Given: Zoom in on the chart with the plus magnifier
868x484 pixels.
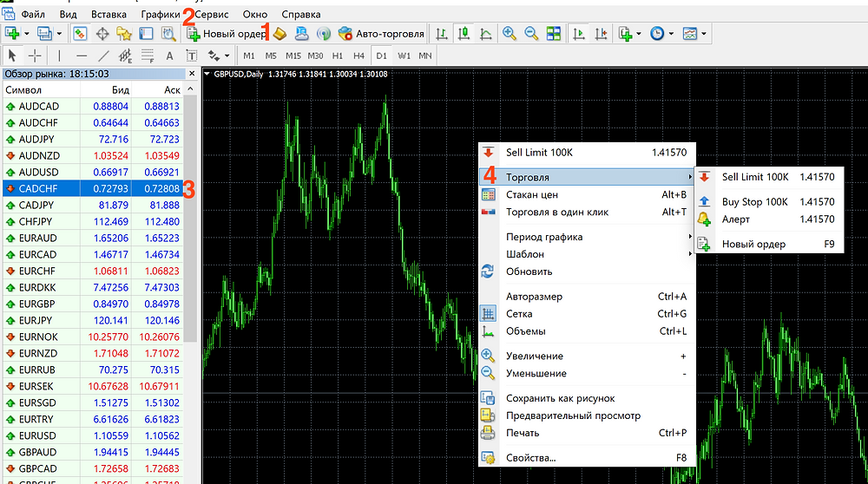Looking at the screenshot, I should click(x=510, y=34).
